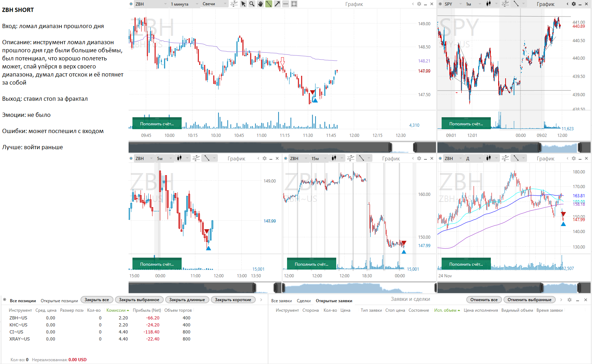Click time range slider under ZBH 1-minute chart

coord(282,147)
